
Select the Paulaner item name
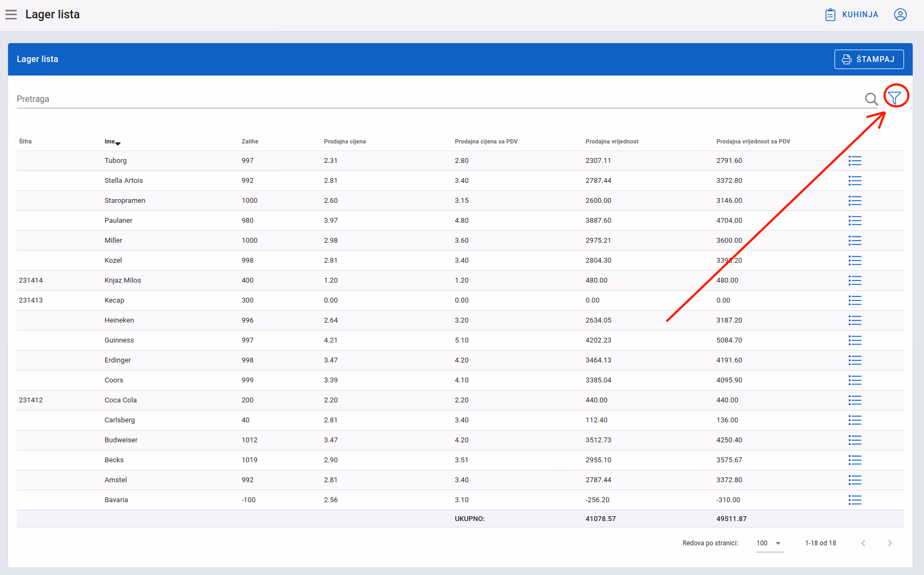point(119,221)
